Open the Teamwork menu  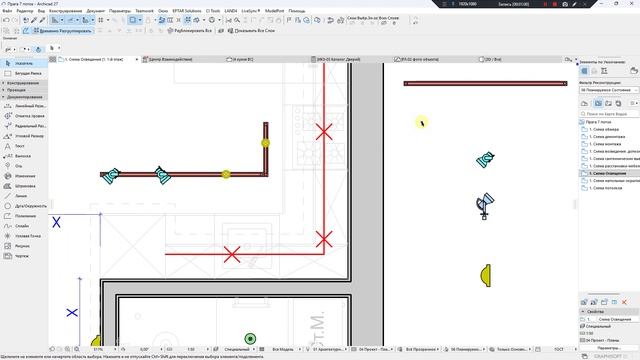[x=144, y=11]
